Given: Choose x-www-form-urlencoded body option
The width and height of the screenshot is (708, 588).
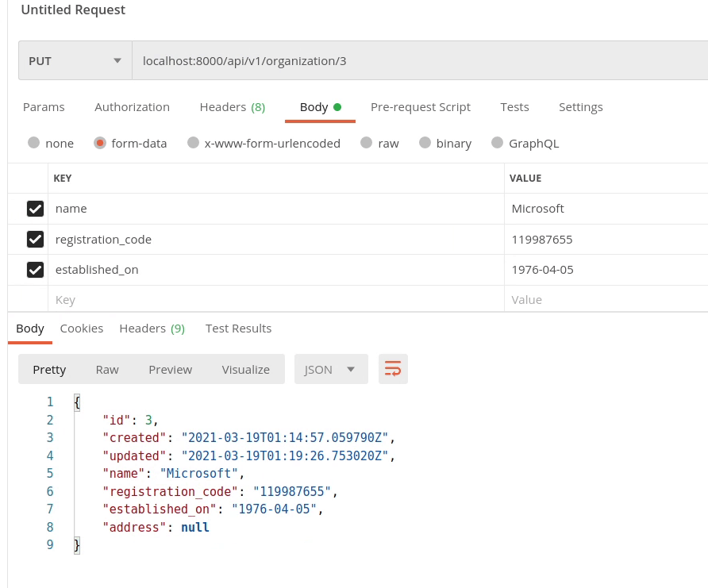Looking at the screenshot, I should (x=193, y=143).
